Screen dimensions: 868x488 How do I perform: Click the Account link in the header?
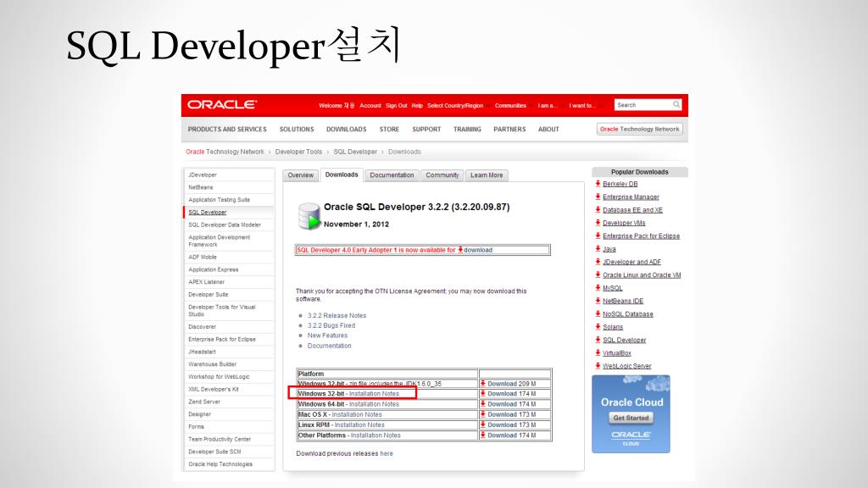coord(370,105)
